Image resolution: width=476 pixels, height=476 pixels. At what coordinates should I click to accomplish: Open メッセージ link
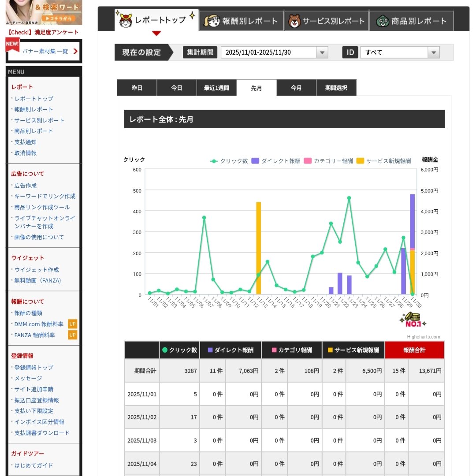click(x=28, y=378)
